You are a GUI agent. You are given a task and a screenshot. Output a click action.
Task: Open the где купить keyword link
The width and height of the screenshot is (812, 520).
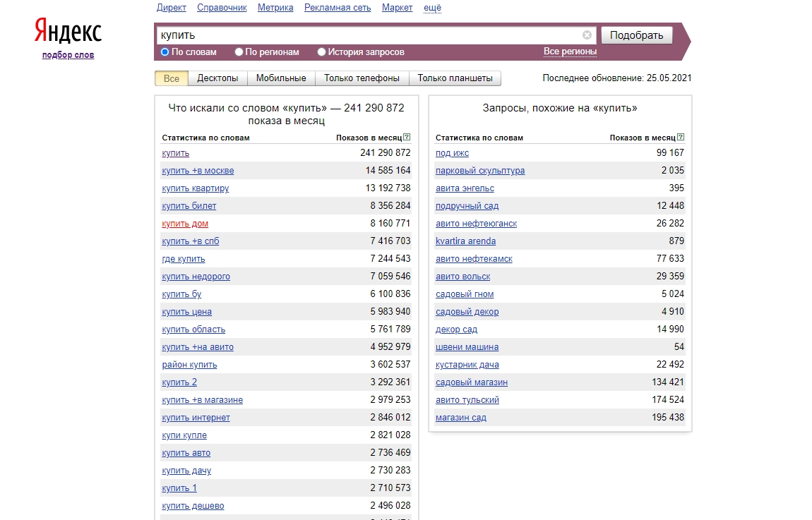(x=184, y=259)
